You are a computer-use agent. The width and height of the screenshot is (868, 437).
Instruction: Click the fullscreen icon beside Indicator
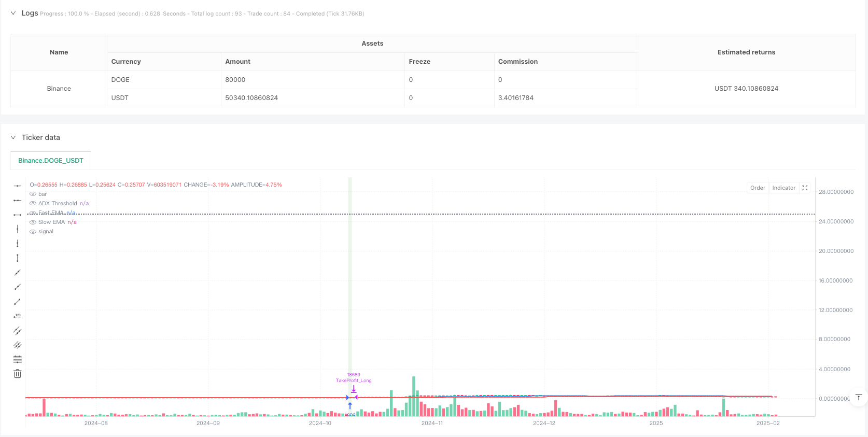point(805,188)
